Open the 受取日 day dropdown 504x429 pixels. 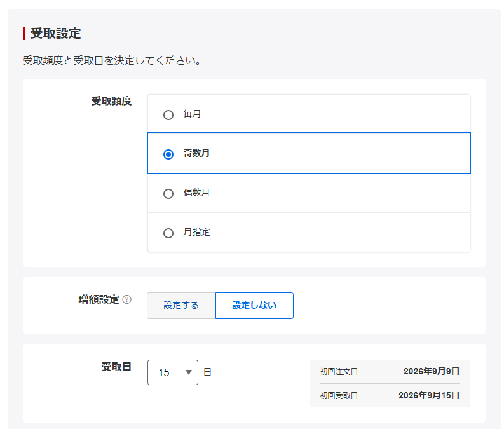173,372
